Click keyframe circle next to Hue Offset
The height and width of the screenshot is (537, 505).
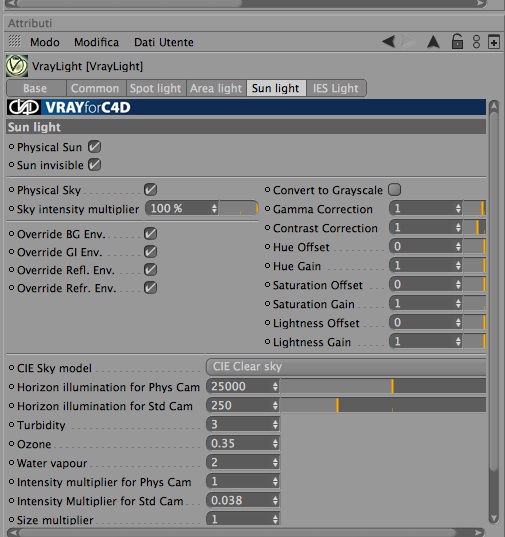pos(267,247)
